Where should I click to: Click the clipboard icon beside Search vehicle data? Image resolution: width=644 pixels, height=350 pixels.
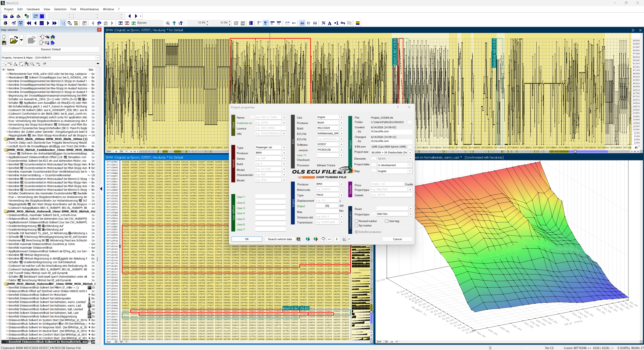tap(298, 239)
